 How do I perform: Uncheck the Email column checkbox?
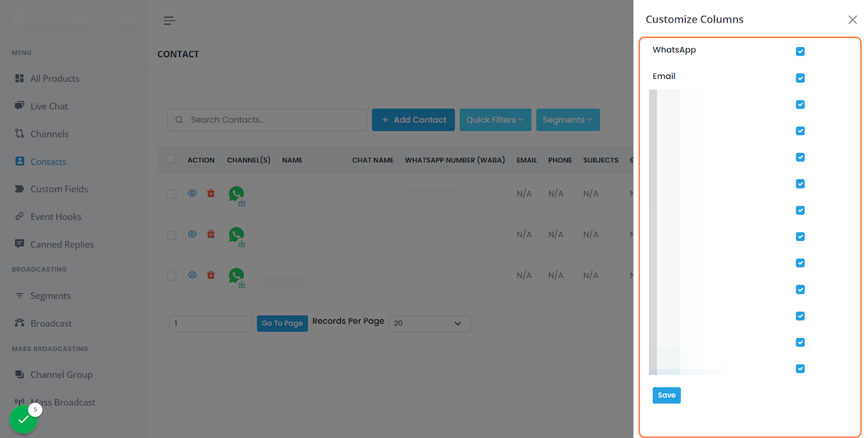tap(800, 77)
